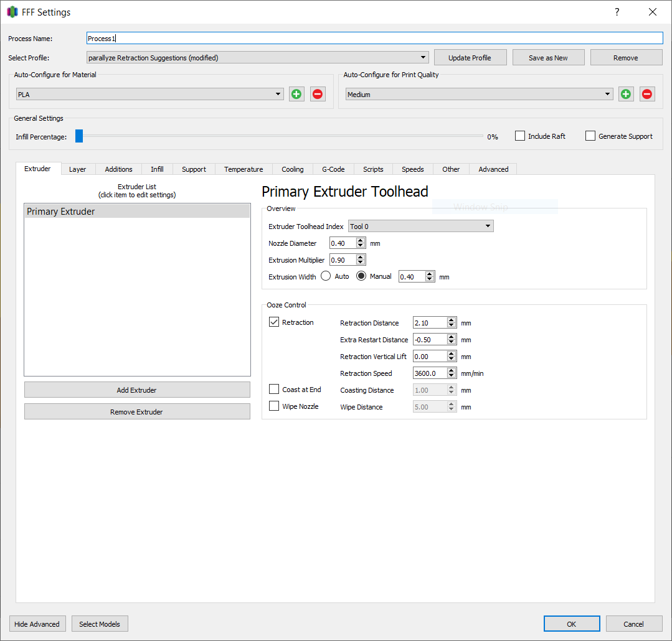
Task: Click Retraction Distance spinner arrows
Action: (x=452, y=323)
